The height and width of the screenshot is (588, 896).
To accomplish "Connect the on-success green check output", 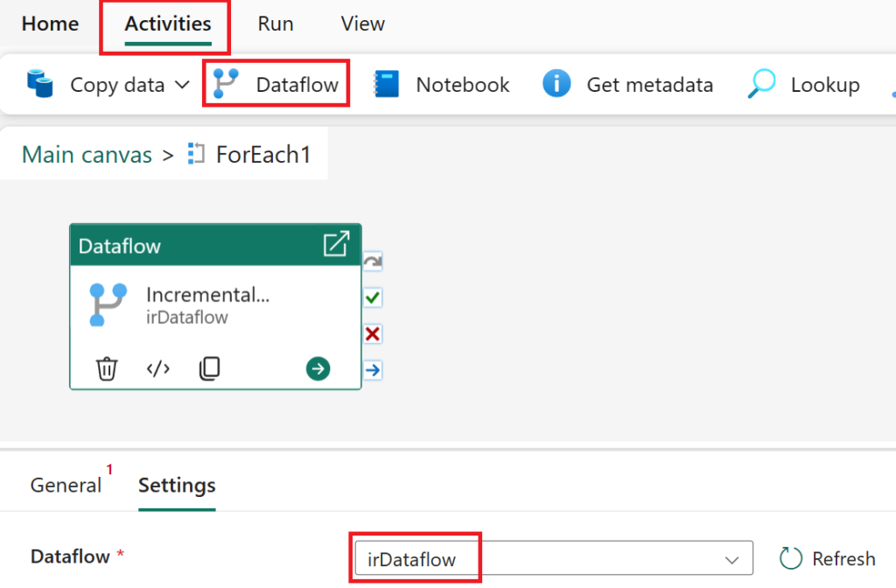I will (x=372, y=297).
